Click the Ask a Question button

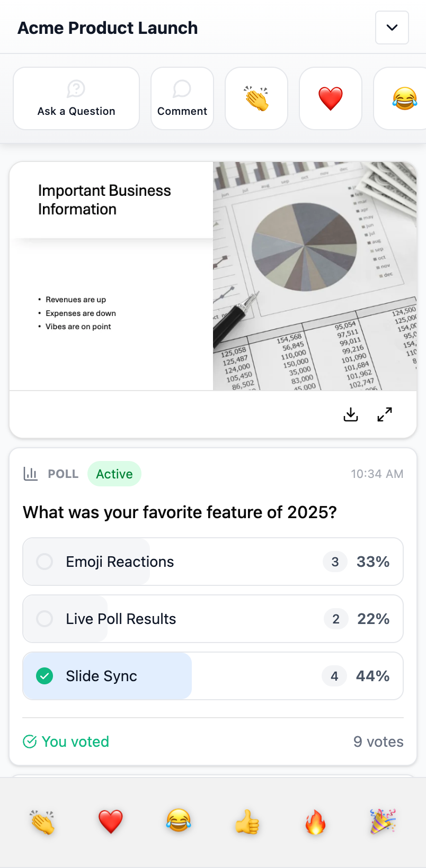(x=76, y=98)
